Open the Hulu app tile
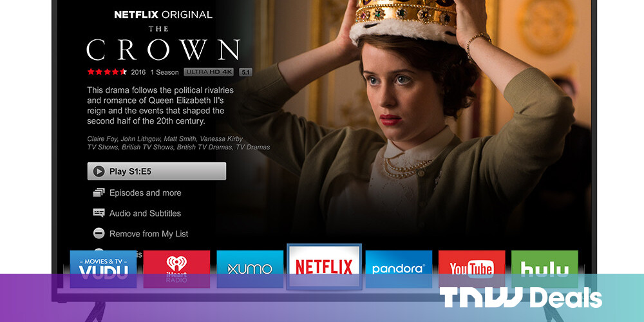Viewport: 644px width, 322px height. click(545, 269)
